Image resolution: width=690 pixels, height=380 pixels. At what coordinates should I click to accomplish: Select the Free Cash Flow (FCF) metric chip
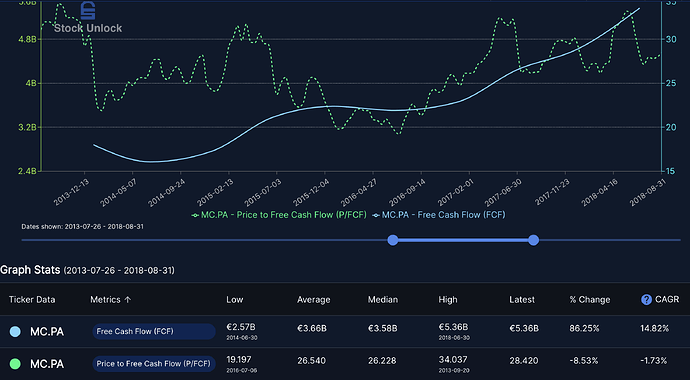pos(154,332)
